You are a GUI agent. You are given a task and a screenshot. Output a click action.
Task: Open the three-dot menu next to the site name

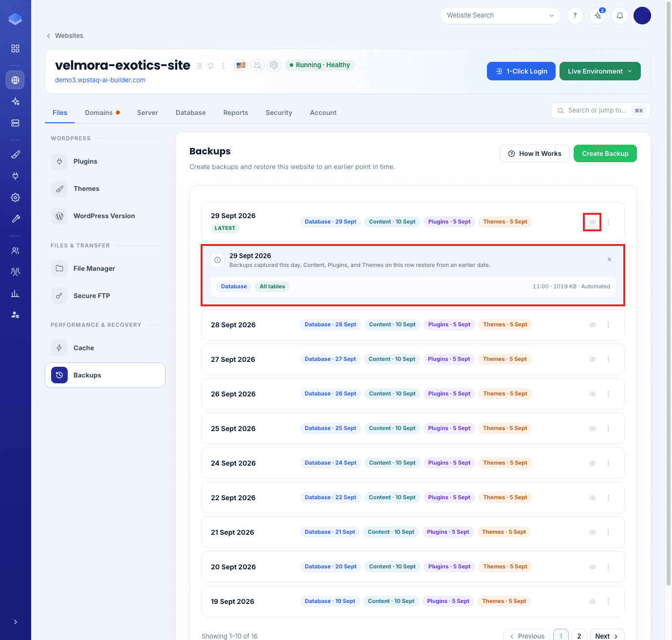point(223,66)
